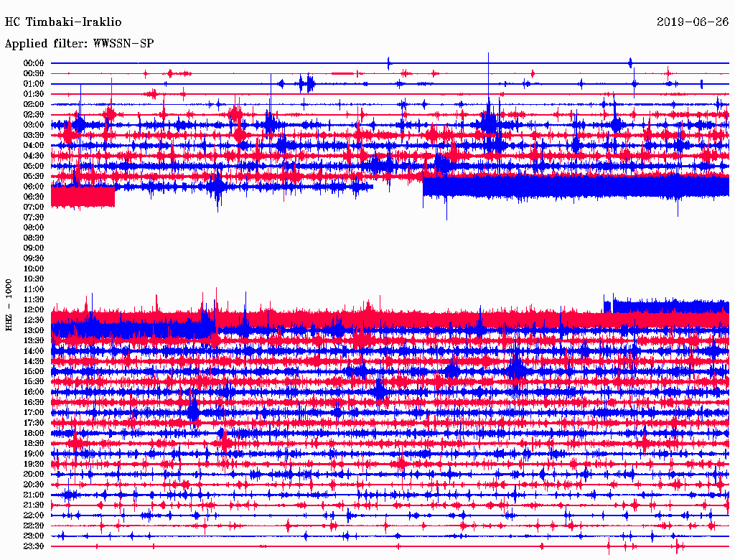
Task: Select the 09:30 time label
Action: click(34, 258)
